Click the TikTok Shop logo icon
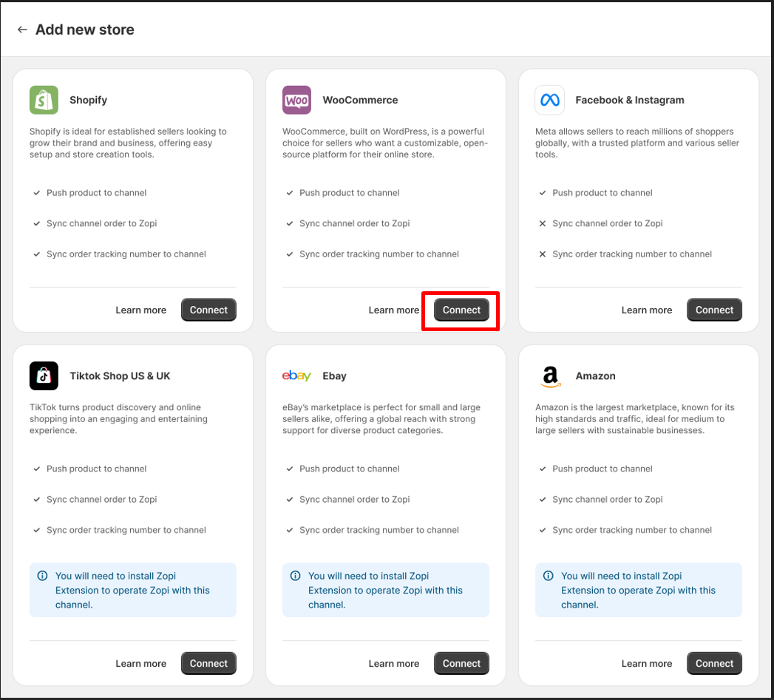The height and width of the screenshot is (700, 774). tap(44, 376)
